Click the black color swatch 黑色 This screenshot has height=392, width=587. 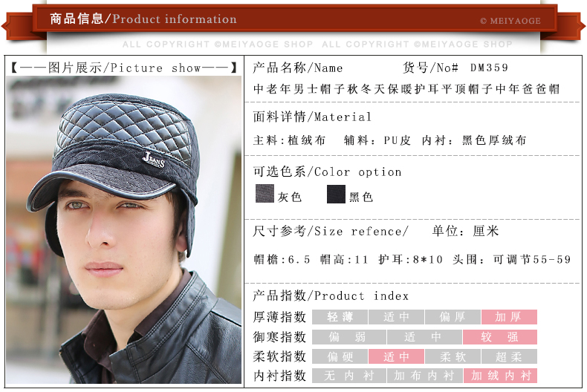coord(336,194)
